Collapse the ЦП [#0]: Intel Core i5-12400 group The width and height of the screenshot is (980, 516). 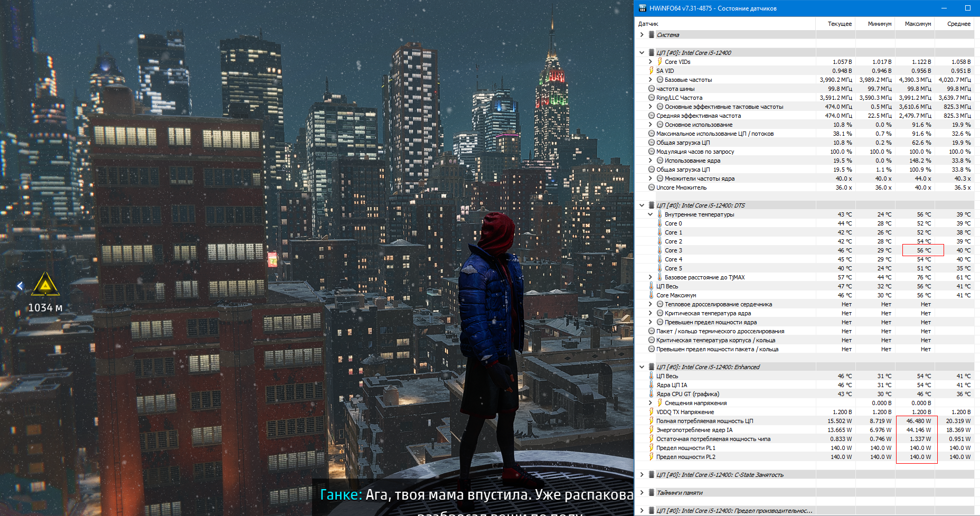642,53
